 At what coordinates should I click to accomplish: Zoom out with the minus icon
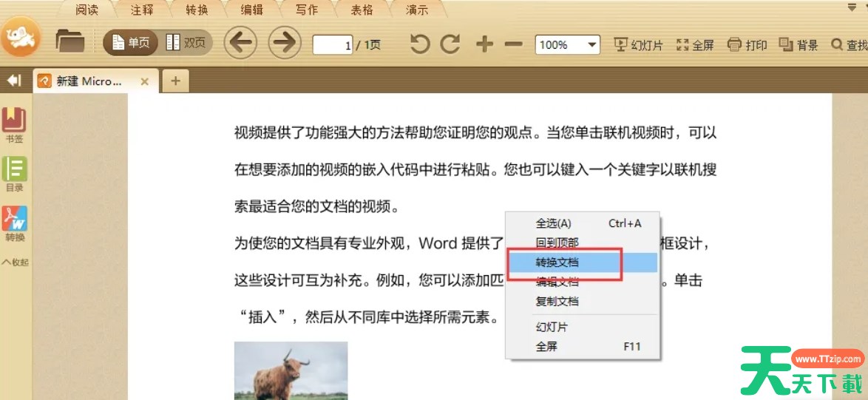pyautogui.click(x=513, y=44)
